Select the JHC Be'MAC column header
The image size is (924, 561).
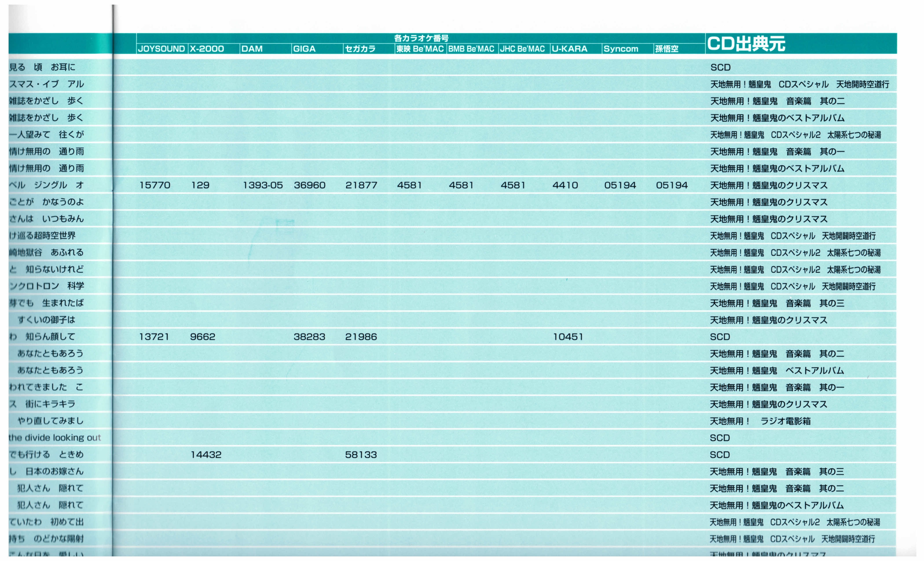522,49
